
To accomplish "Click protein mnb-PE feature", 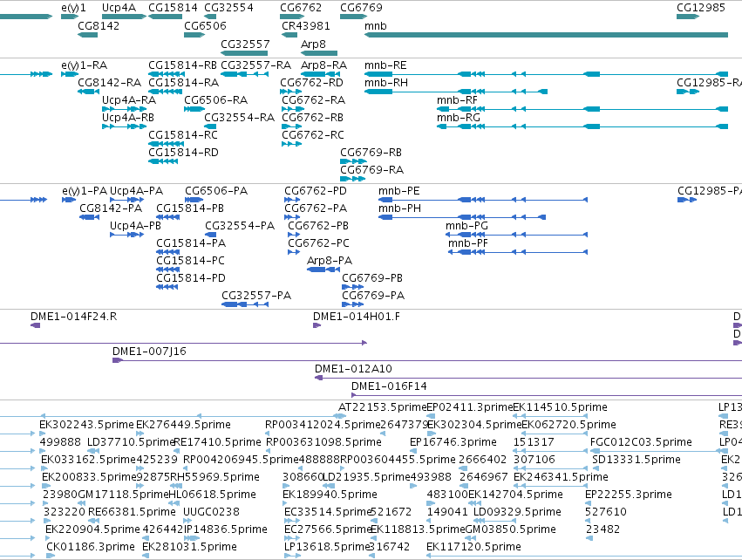I will pos(483,200).
